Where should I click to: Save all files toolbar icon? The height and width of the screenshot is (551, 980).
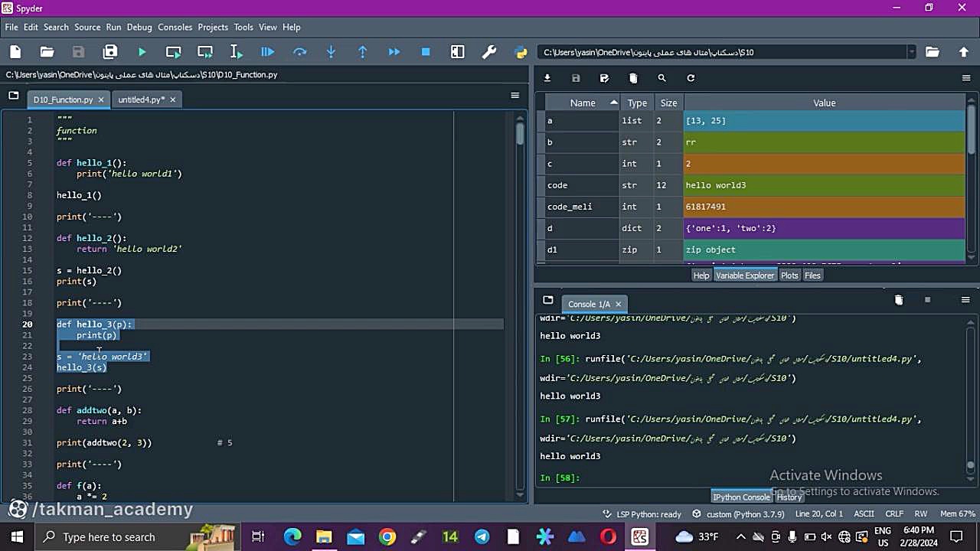[x=110, y=52]
